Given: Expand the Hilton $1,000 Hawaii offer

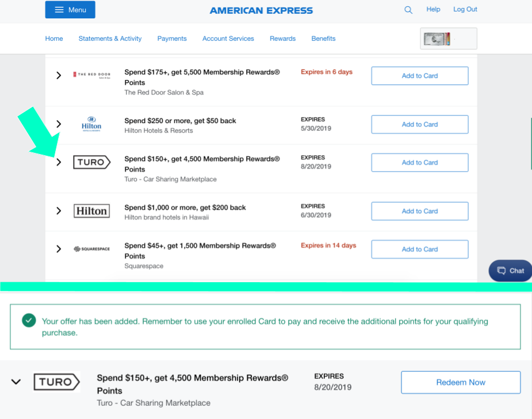Looking at the screenshot, I should tap(59, 211).
